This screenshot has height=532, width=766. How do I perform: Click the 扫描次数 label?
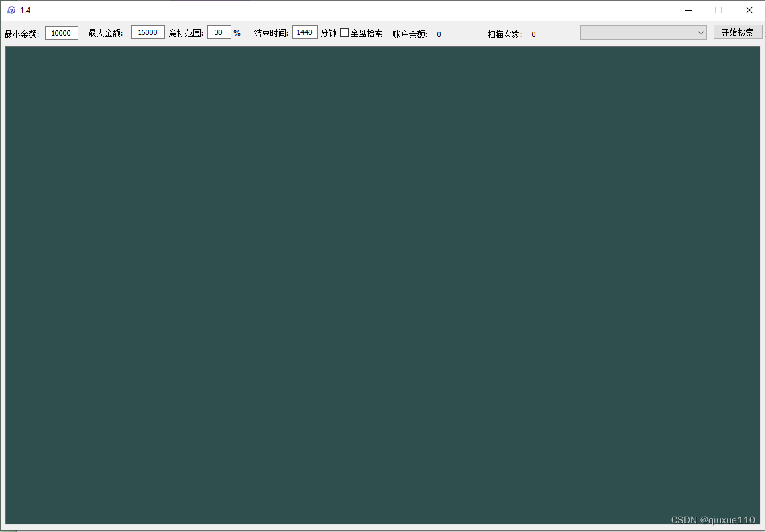point(504,34)
